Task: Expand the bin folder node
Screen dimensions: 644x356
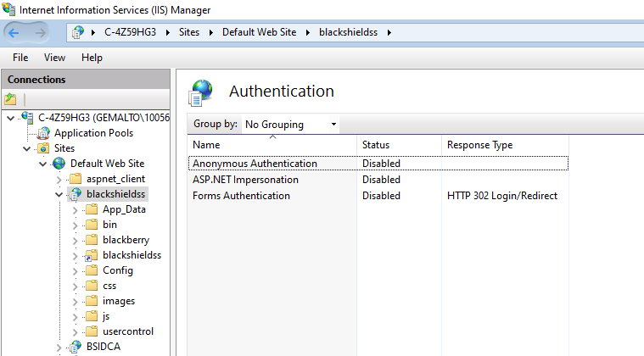Action: pos(76,225)
